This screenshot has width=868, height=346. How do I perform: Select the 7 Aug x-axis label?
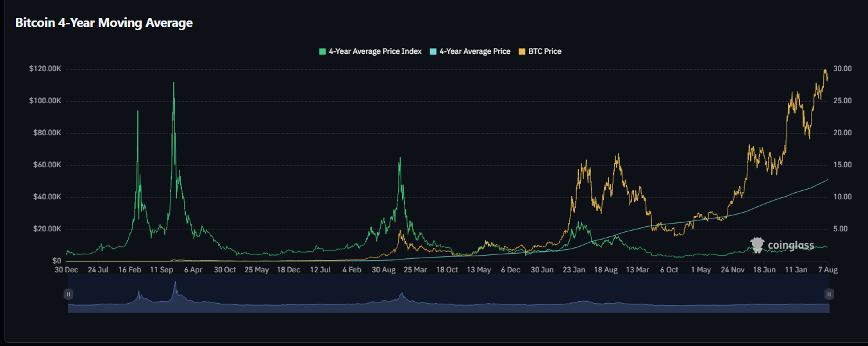[827, 270]
